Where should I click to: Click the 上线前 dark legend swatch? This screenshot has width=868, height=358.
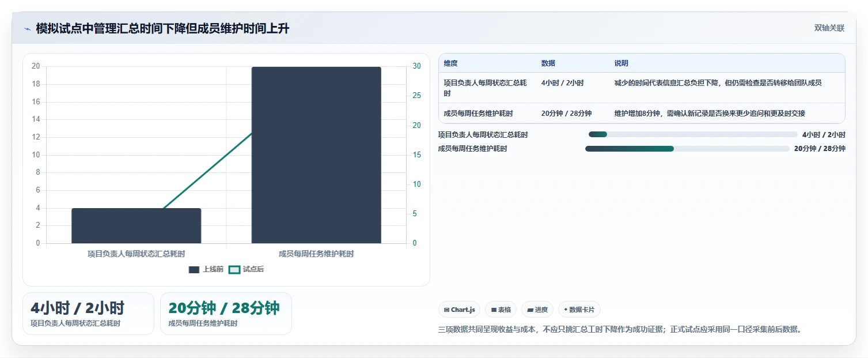coord(194,270)
